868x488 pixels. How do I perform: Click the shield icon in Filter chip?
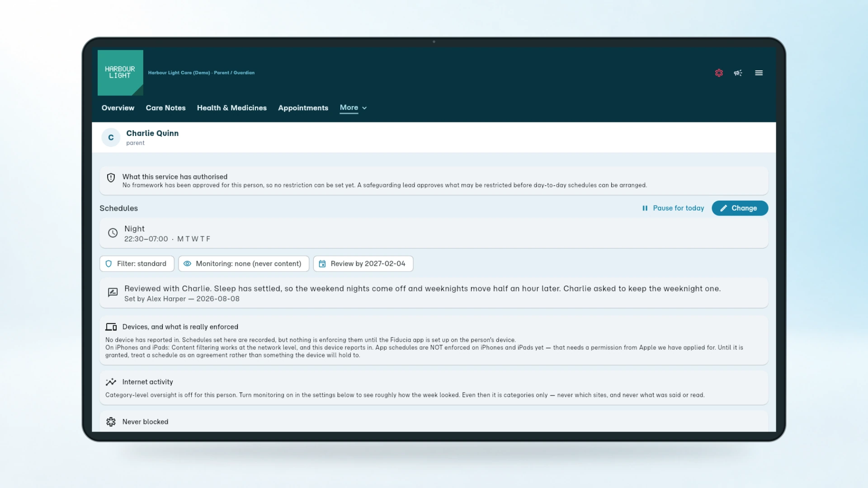(x=108, y=264)
